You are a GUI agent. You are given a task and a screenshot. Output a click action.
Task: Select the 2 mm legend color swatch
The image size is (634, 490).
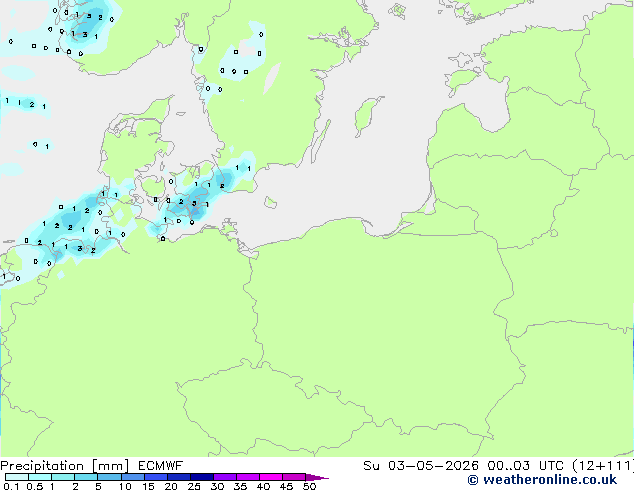click(x=86, y=477)
